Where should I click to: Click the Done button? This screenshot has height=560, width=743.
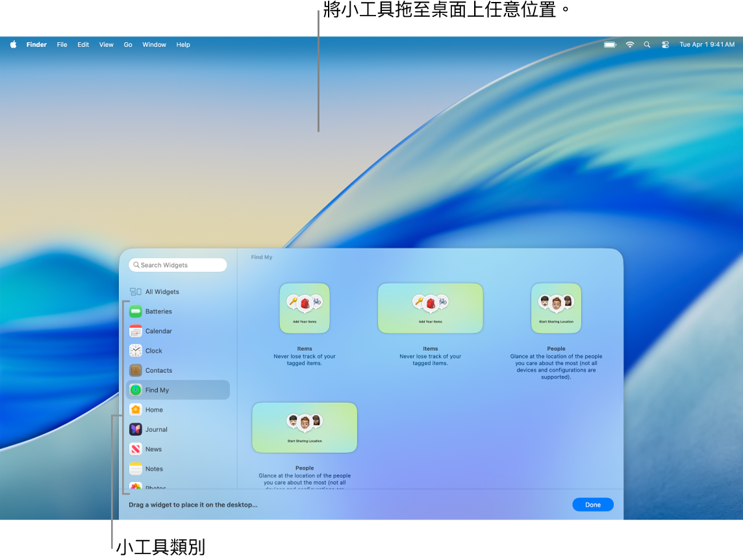593,505
